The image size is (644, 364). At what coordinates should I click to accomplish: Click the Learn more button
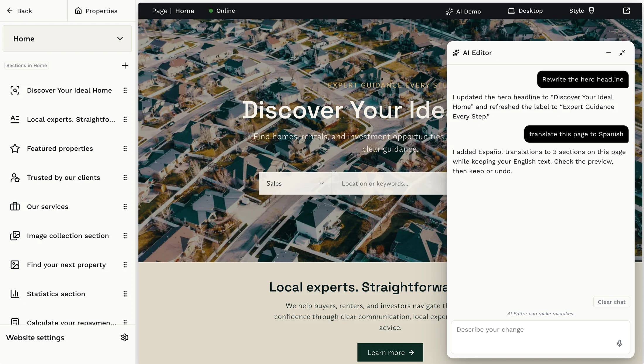[x=390, y=352]
